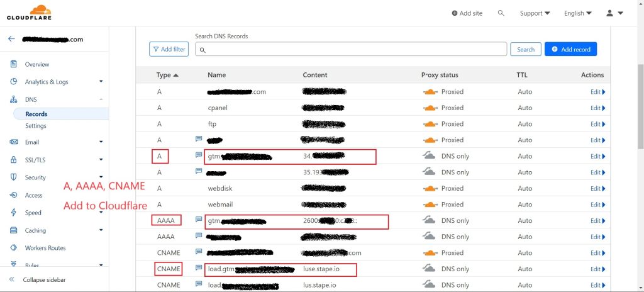Click the Email envelope icon in sidebar
The height and width of the screenshot is (292, 644).
14,142
